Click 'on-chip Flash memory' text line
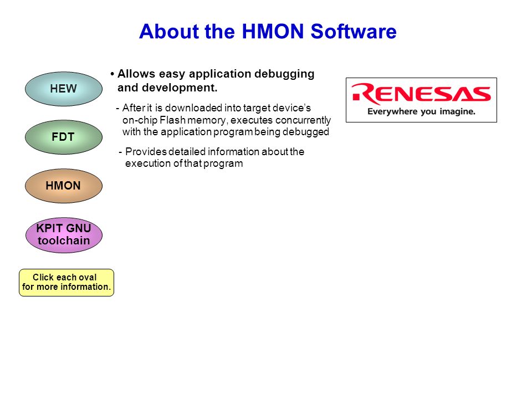The image size is (532, 399). tap(227, 120)
